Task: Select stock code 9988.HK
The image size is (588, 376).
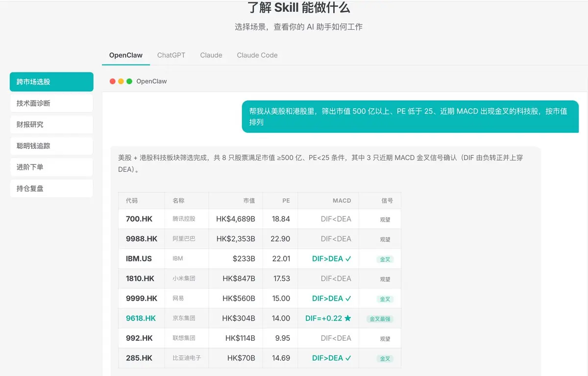Action: coord(142,239)
